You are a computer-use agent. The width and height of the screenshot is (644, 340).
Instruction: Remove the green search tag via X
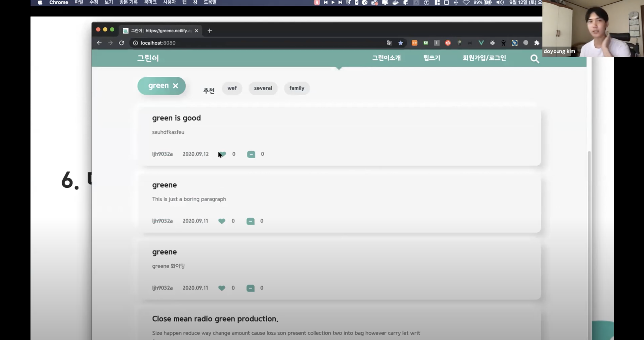pyautogui.click(x=175, y=86)
